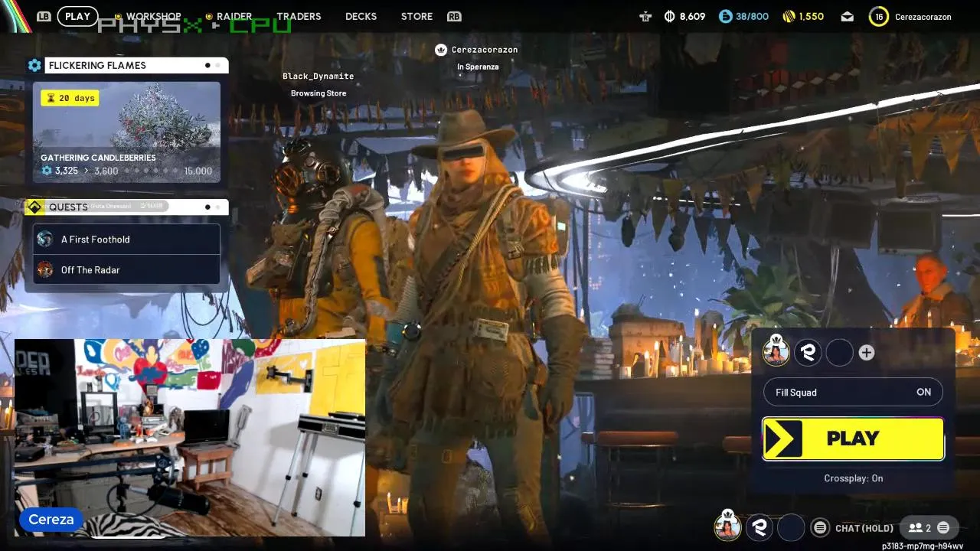Click the raider tokens icon beside 8,609
Viewport: 980px width, 551px height.
coord(646,16)
